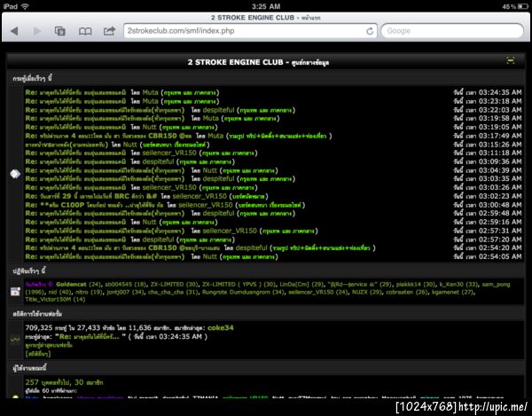Image resolution: width=532 pixels, height=416 pixels.
Task: Open the Re: topic posted at 03:19:58 AM
Action: (x=105, y=119)
